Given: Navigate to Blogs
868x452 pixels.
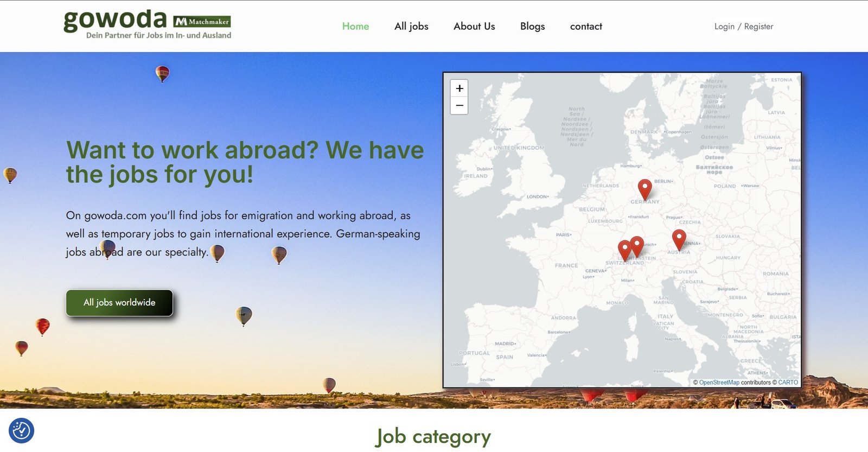Looking at the screenshot, I should point(532,26).
